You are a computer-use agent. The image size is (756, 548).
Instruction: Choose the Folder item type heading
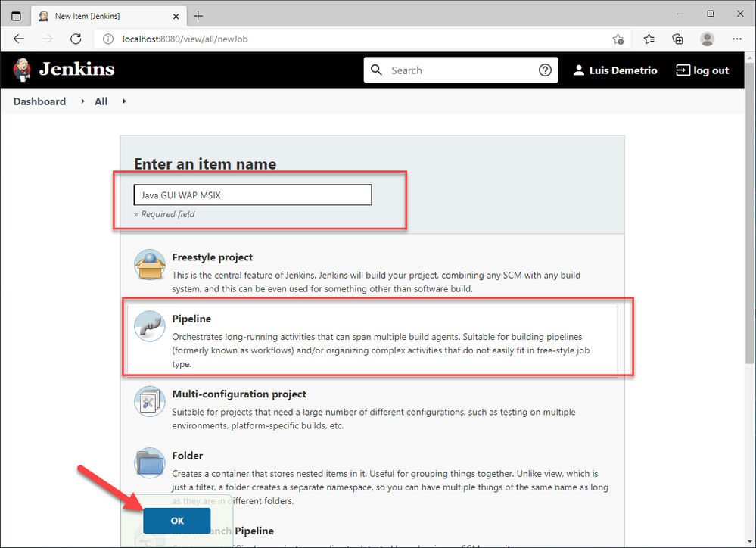[x=188, y=456]
